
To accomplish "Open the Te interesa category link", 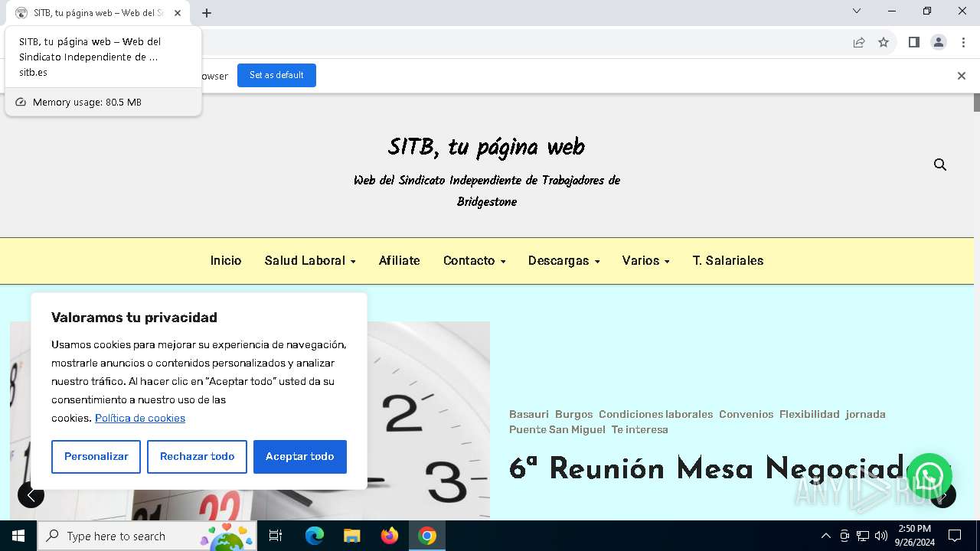I will pos(639,429).
